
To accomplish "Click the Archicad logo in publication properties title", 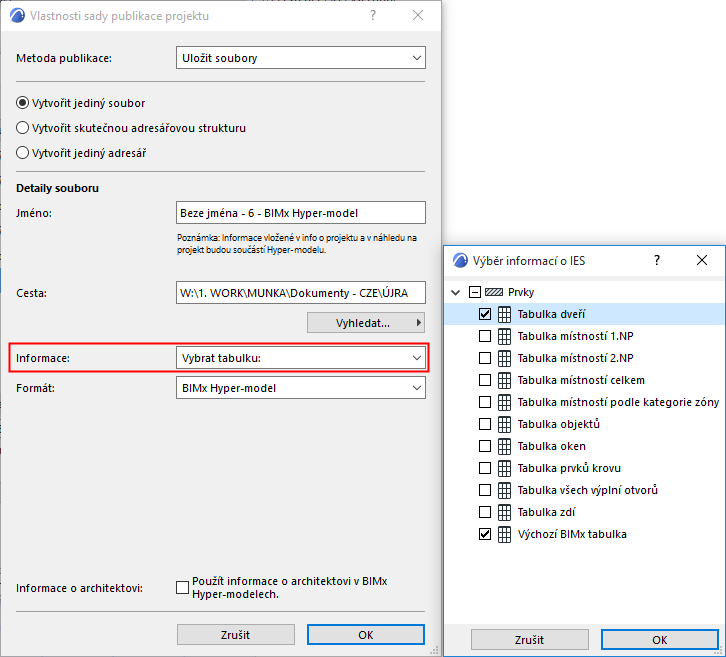I will point(17,15).
